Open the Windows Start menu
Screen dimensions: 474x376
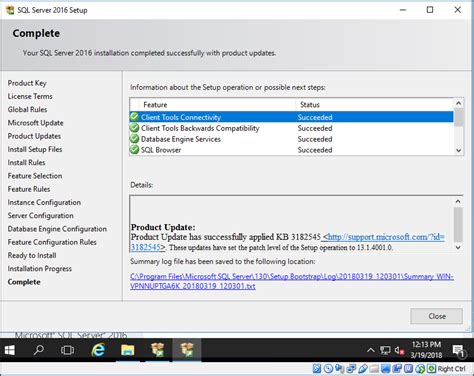point(10,350)
